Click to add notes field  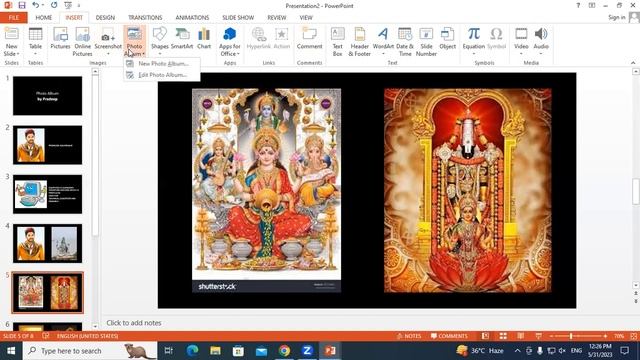tap(134, 323)
